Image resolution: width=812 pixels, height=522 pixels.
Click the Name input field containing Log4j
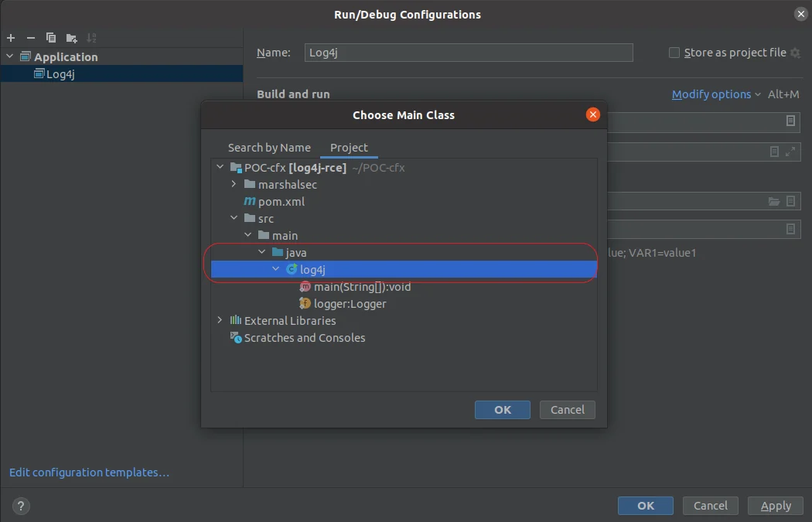pos(469,53)
